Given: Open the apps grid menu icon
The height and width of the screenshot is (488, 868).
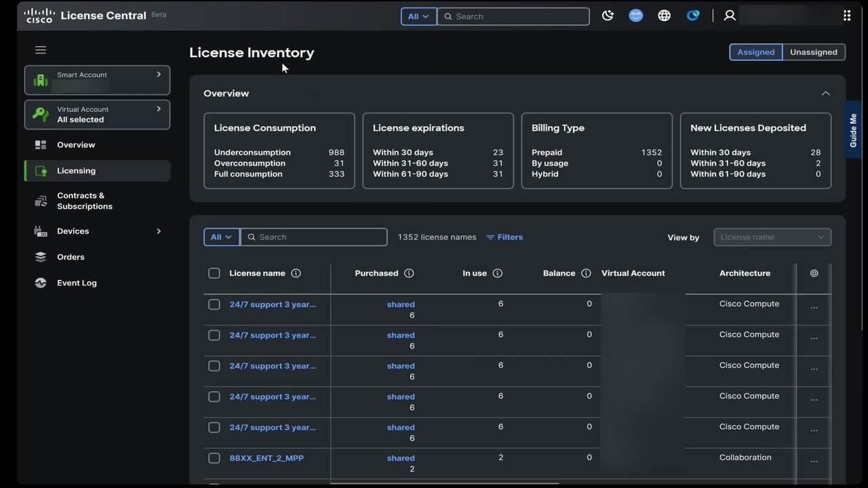Looking at the screenshot, I should point(847,16).
